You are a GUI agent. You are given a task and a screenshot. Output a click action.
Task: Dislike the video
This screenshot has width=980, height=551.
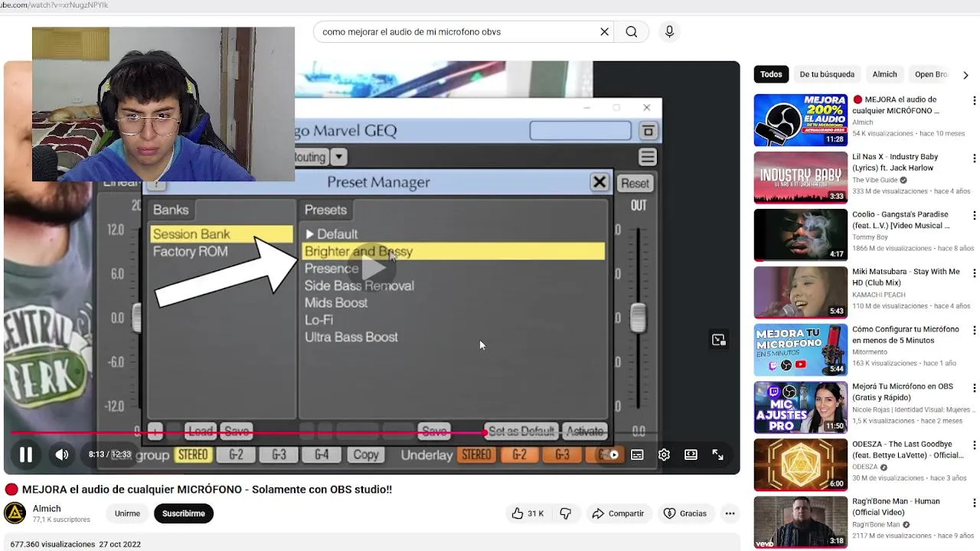click(566, 514)
